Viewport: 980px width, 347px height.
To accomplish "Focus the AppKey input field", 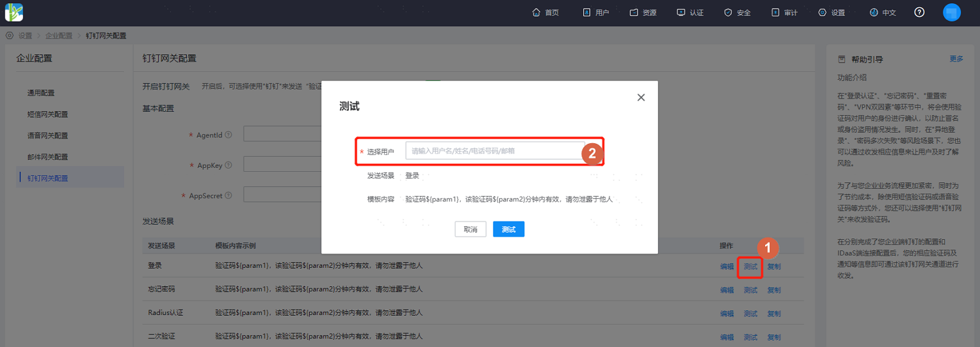I will (x=282, y=164).
